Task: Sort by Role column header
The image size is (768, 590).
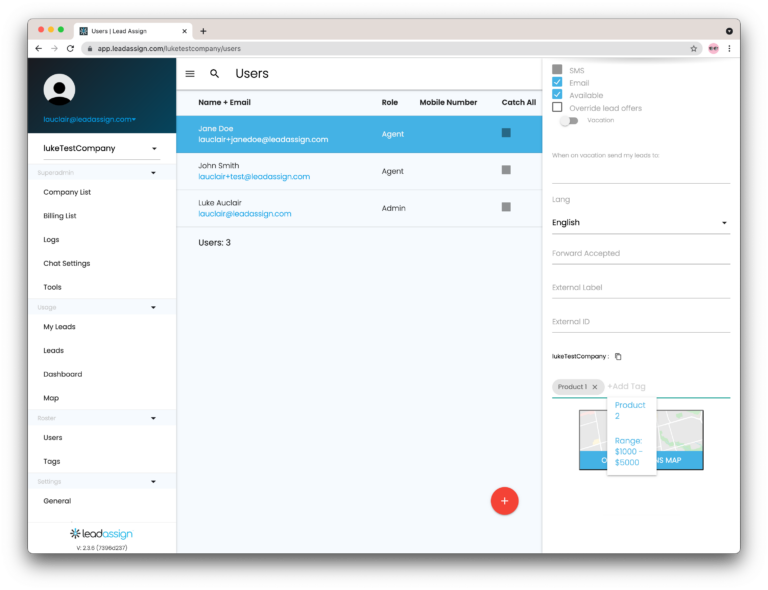Action: (389, 102)
